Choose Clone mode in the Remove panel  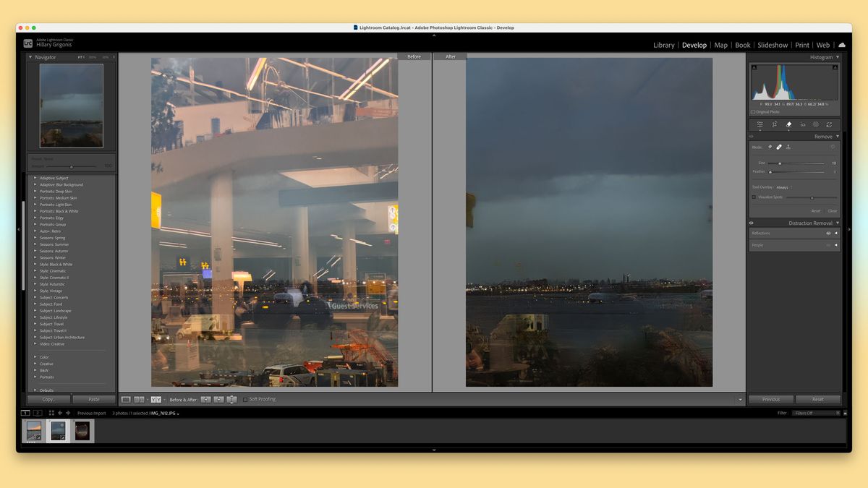pos(788,147)
